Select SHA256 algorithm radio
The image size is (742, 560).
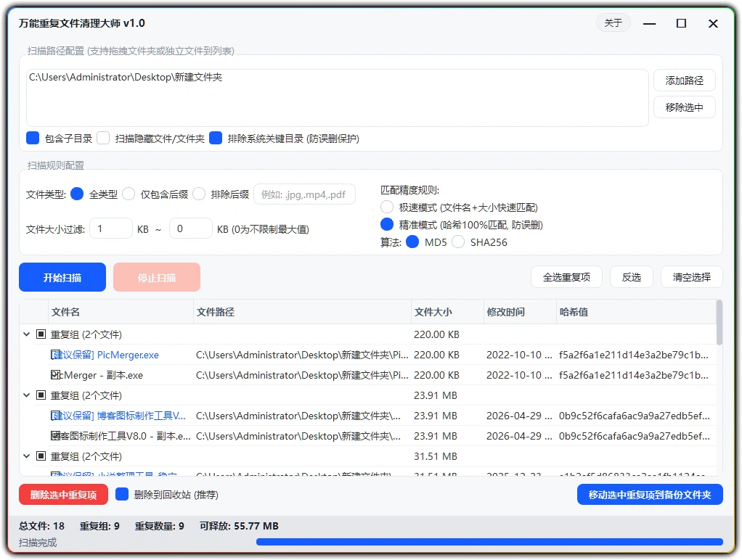[458, 242]
